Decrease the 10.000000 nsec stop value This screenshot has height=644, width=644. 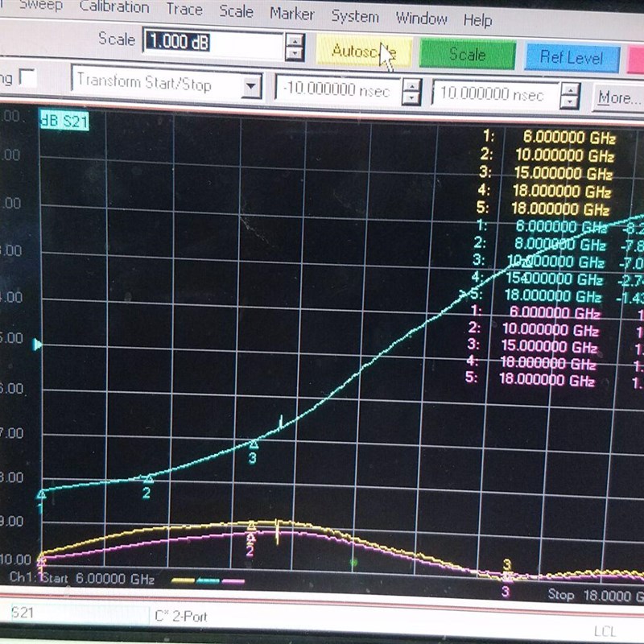point(570,103)
